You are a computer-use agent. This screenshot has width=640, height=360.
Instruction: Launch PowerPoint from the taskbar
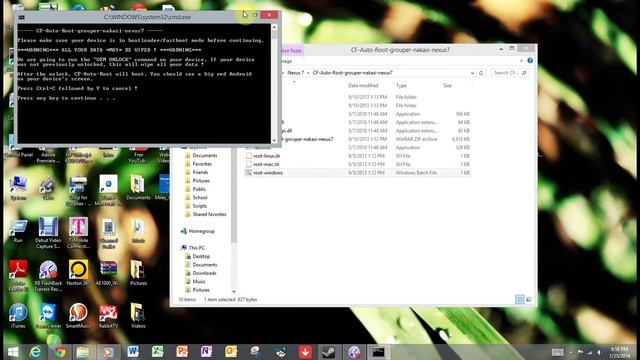coord(182,351)
